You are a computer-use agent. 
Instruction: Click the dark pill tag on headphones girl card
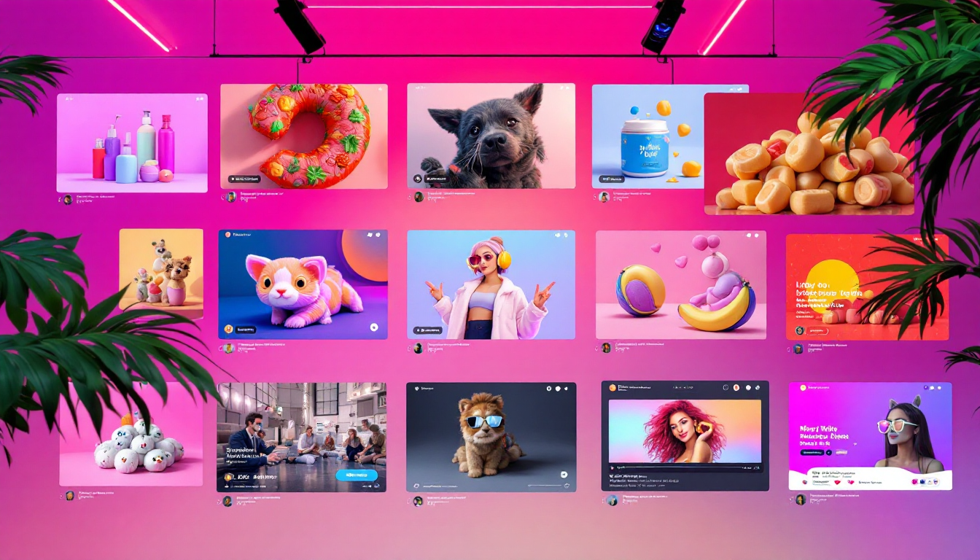[427, 330]
